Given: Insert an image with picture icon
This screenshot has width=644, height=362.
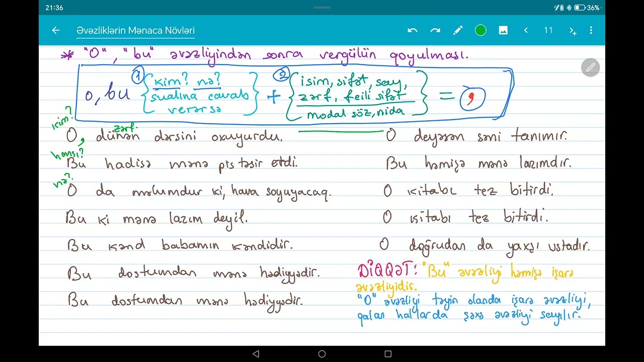Looking at the screenshot, I should click(503, 31).
